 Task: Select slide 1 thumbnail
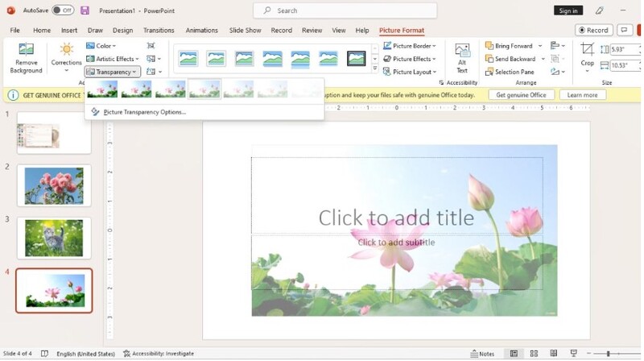(x=54, y=133)
